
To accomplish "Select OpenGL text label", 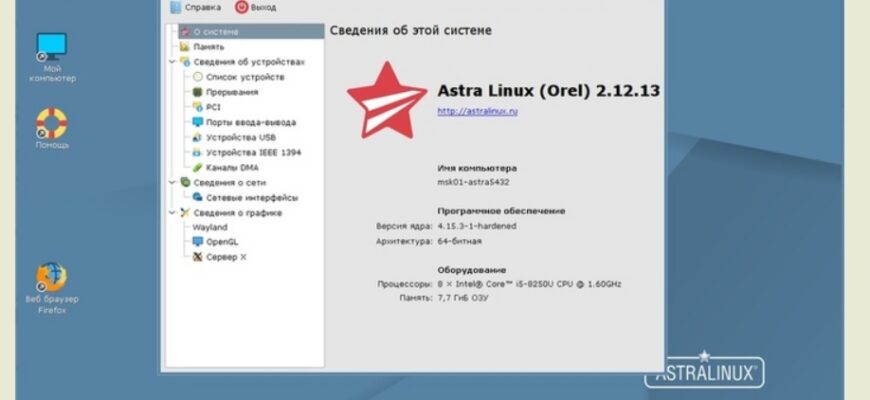I will click(222, 242).
